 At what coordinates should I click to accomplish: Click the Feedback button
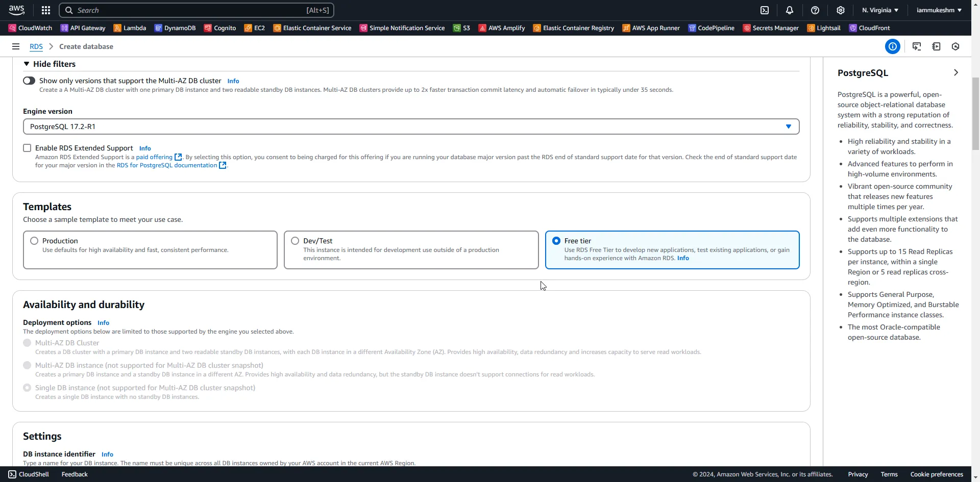point(73,474)
